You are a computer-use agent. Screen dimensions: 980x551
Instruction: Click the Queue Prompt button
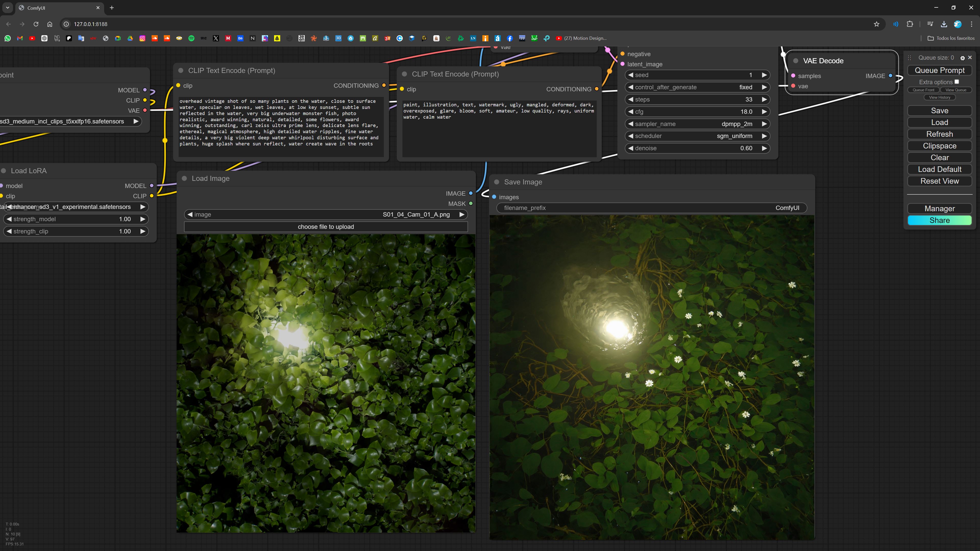pyautogui.click(x=939, y=70)
